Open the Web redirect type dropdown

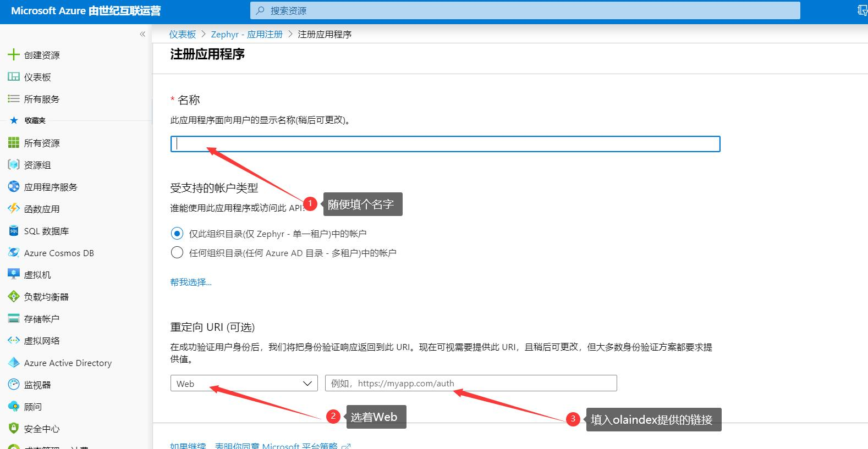tap(244, 384)
